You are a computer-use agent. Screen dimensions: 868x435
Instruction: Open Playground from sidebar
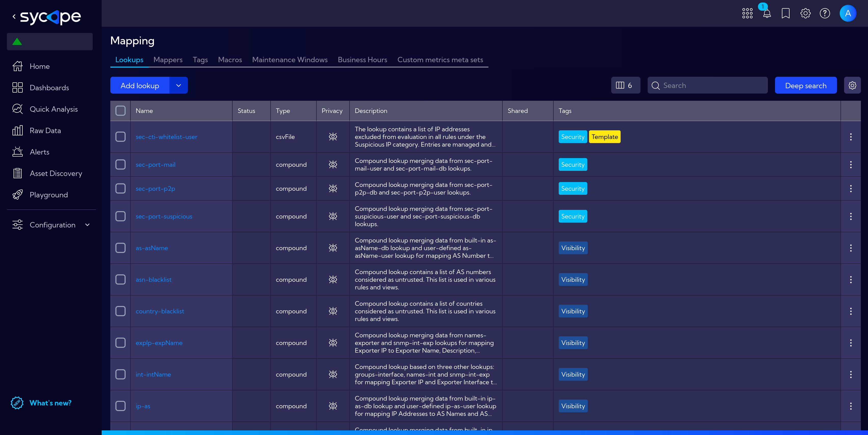point(40,195)
